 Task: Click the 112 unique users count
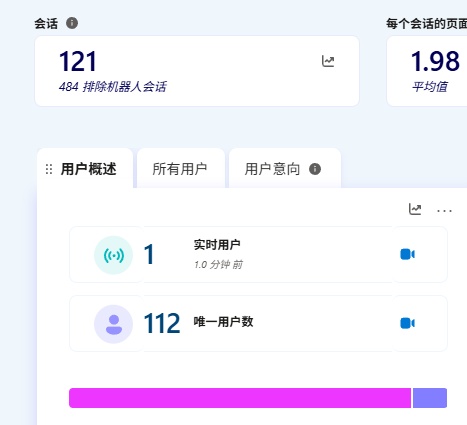pos(162,323)
